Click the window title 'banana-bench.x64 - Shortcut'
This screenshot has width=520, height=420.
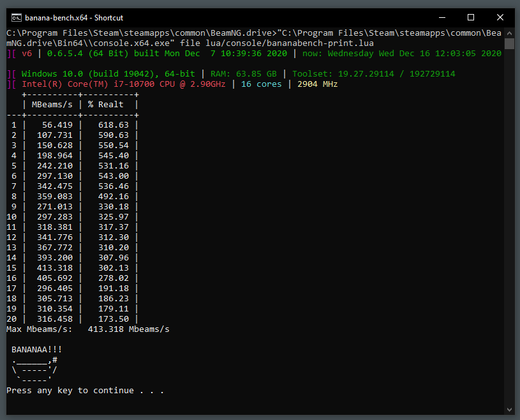tap(74, 18)
